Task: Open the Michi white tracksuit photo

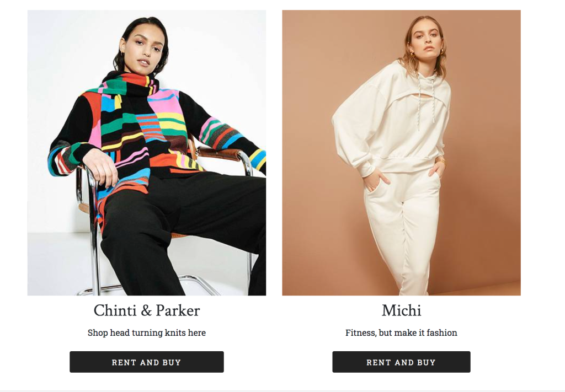Action: tap(401, 153)
